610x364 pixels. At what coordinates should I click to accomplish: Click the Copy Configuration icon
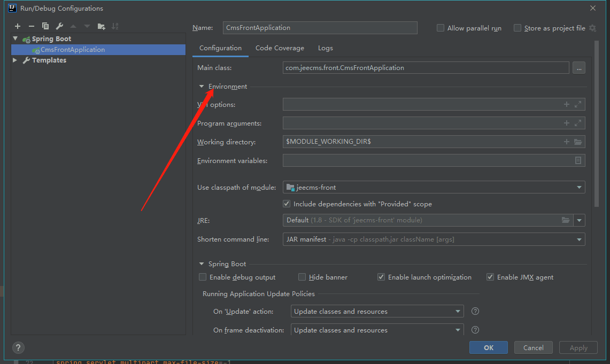tap(45, 26)
